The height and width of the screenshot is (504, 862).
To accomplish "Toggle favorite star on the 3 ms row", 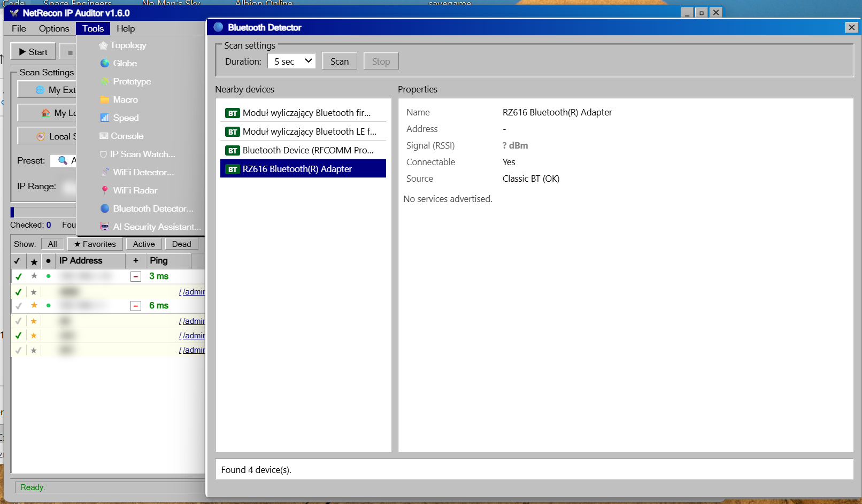I will point(34,276).
